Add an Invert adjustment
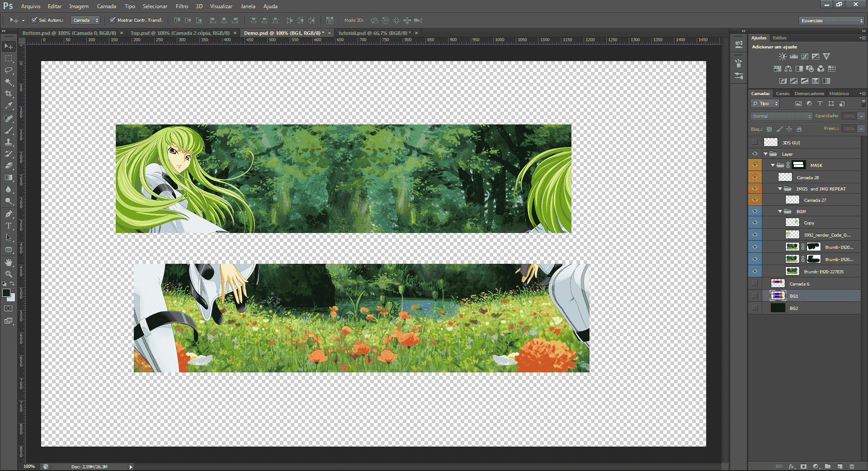 tap(783, 81)
